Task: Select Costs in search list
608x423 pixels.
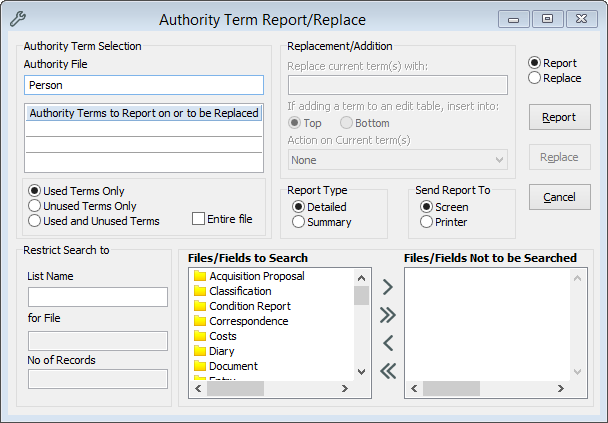Action: 223,336
